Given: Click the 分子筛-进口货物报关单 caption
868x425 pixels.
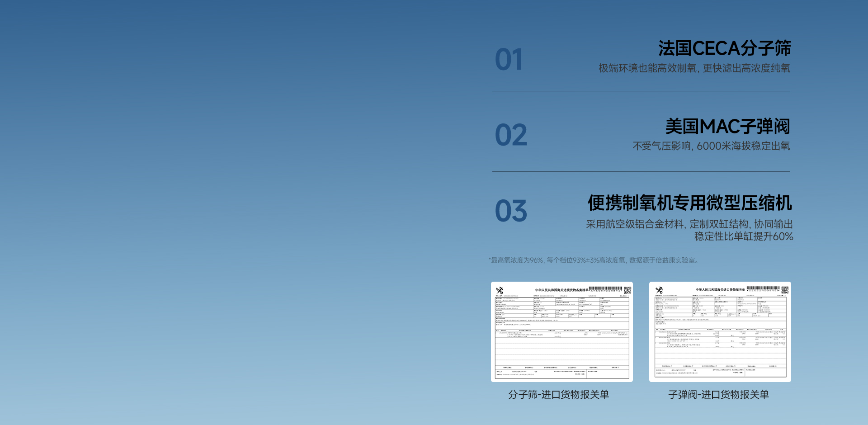Looking at the screenshot, I should coord(559,395).
